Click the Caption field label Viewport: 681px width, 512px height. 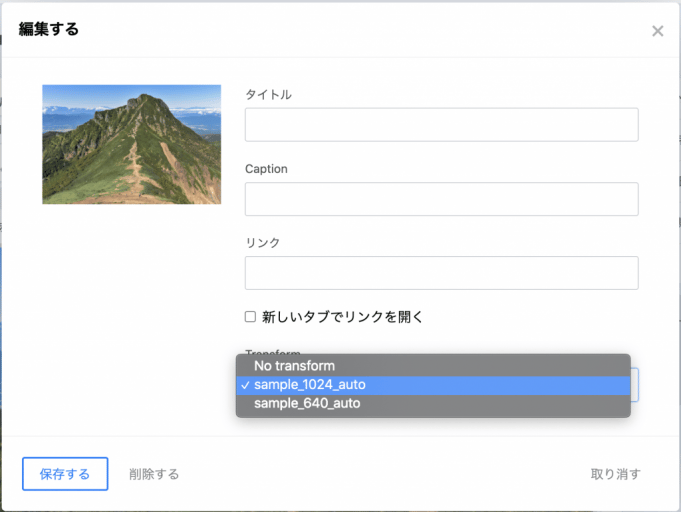point(266,169)
